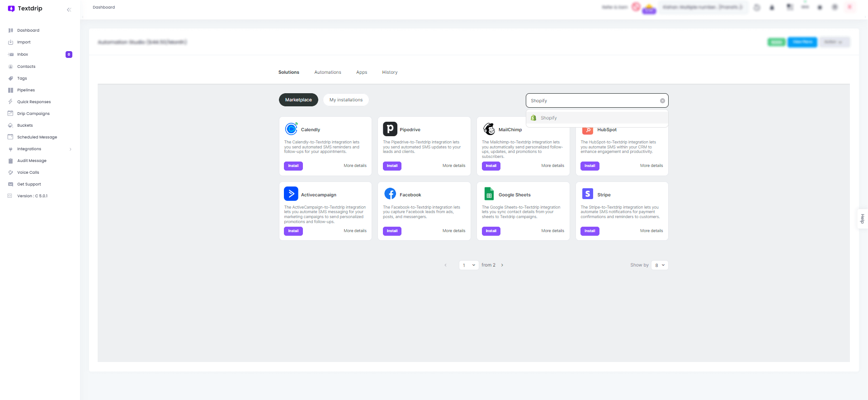
Task: Collapse the Textdrip sidebar
Action: (x=69, y=10)
